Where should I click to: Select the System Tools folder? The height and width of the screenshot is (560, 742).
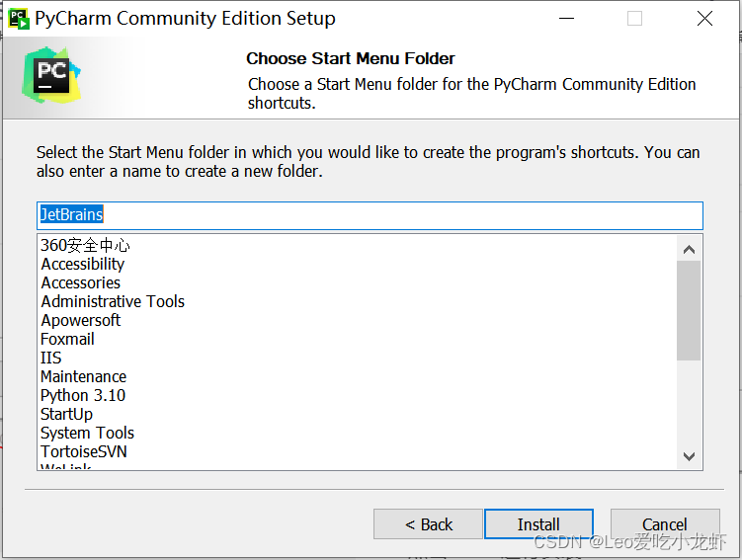[x=87, y=433]
